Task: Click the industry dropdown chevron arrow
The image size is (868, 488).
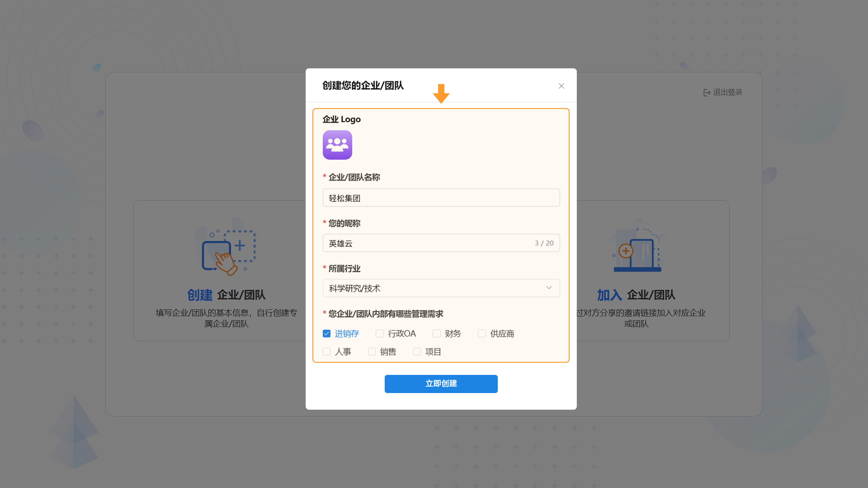Action: pyautogui.click(x=549, y=288)
